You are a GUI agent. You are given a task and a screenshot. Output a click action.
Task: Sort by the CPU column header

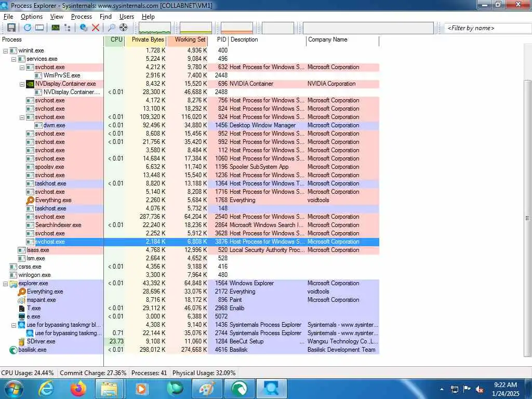pos(114,39)
